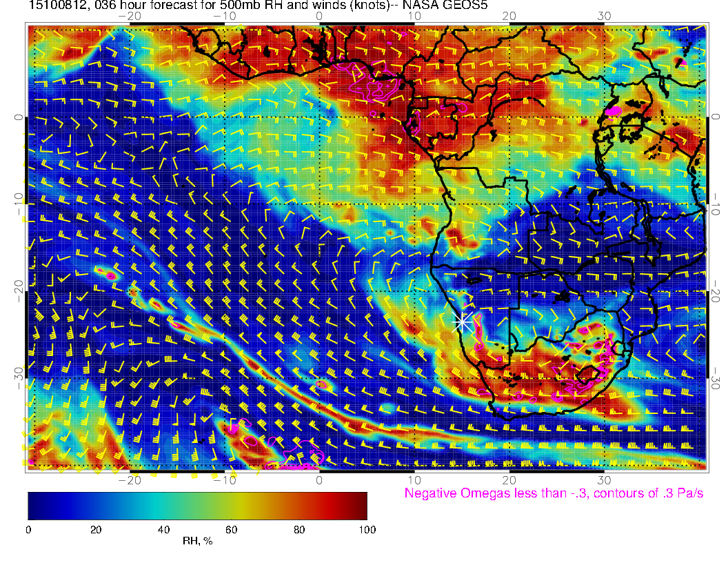Click the left-axis latitude label '-30'
The height and width of the screenshot is (563, 728).
[x=18, y=378]
